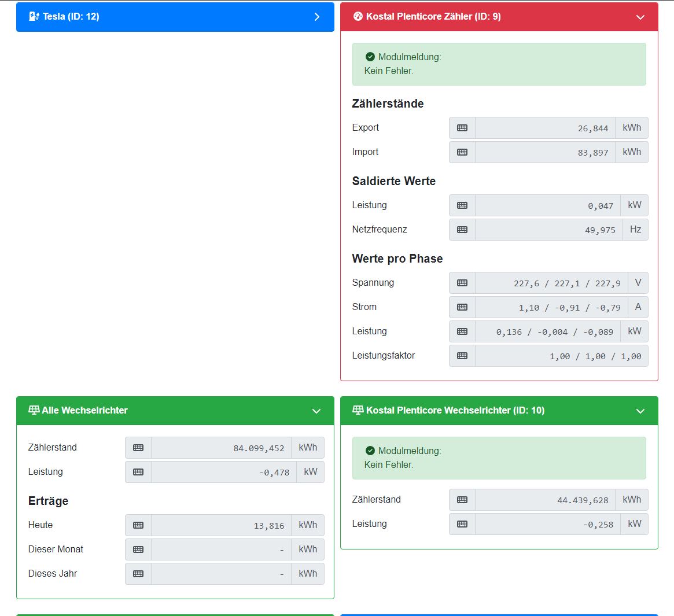Collapse Kostal Plenticore Wechselrichter (ID: 10) chevron
The height and width of the screenshot is (616, 674).
(640, 411)
